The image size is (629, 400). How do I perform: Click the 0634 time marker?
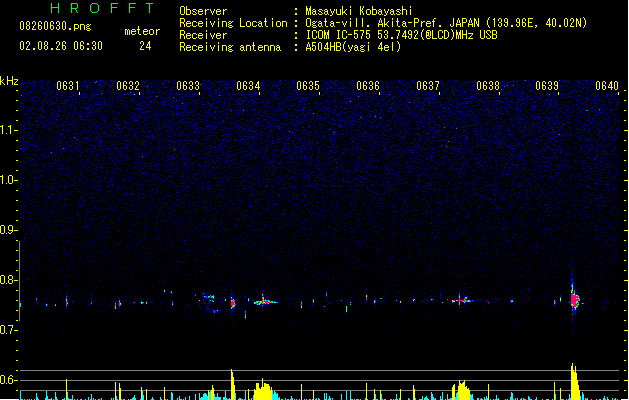[x=248, y=86]
